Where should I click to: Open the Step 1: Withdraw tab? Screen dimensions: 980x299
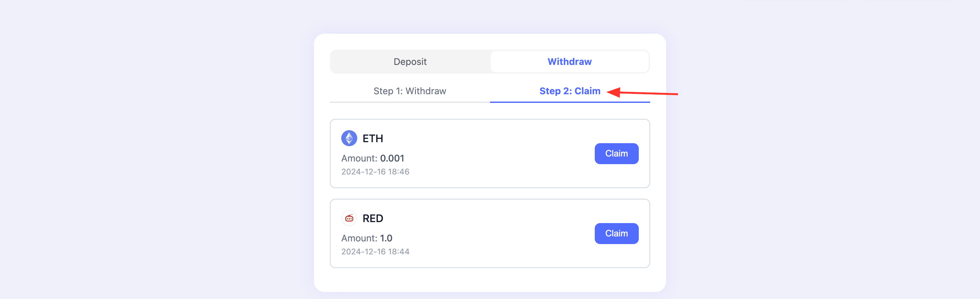tap(410, 91)
